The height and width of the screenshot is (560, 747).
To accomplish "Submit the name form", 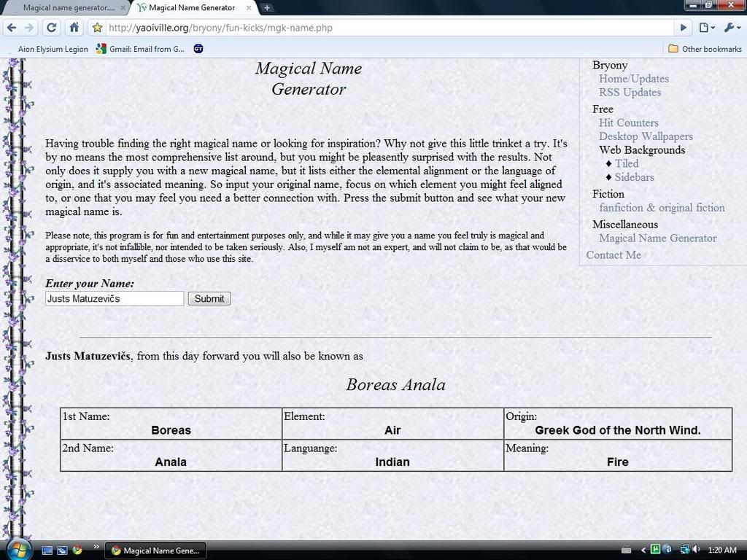I will click(x=209, y=298).
